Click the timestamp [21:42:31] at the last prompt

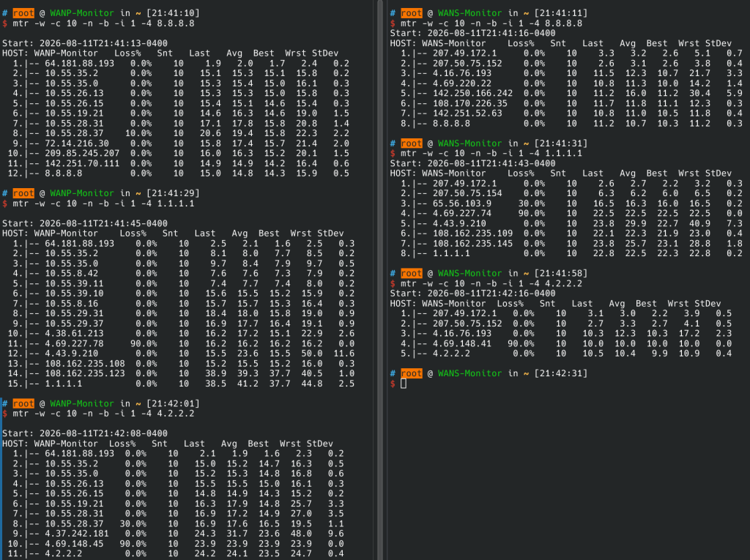coord(560,373)
